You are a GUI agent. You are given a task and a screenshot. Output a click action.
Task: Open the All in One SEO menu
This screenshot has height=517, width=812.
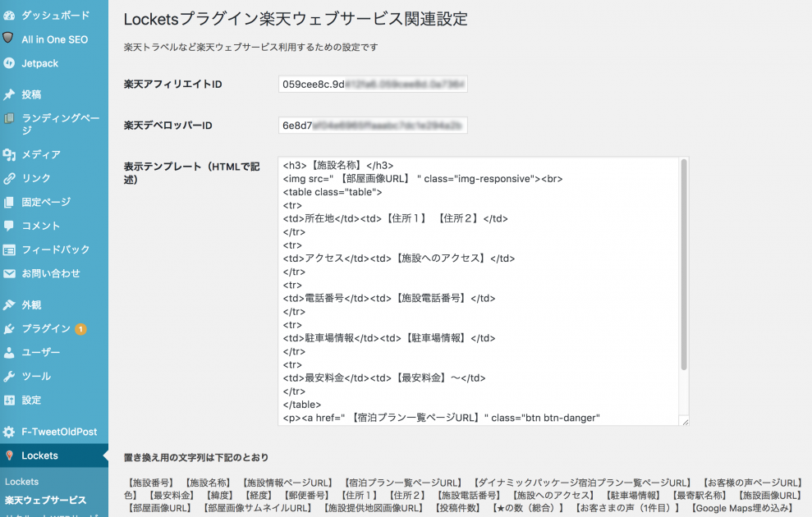54,39
